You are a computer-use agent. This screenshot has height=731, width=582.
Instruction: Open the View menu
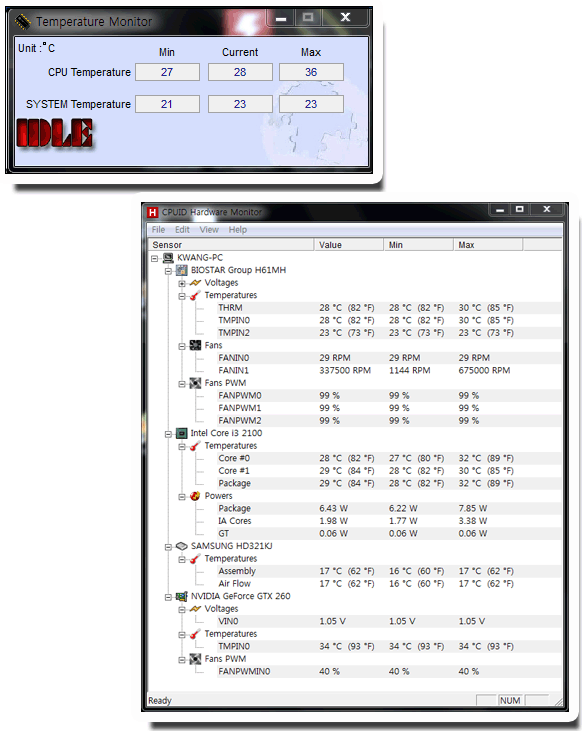pyautogui.click(x=209, y=230)
